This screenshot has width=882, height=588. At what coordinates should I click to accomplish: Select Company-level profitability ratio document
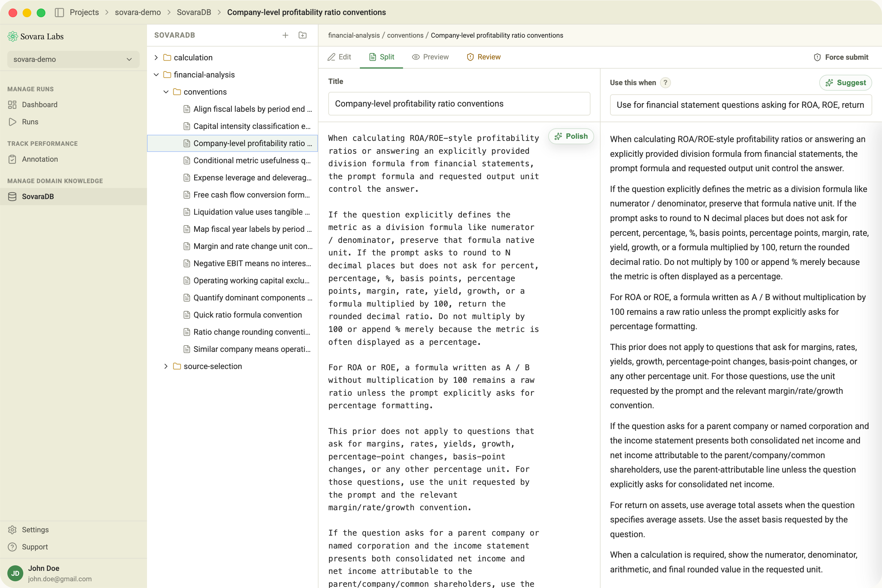232,143
